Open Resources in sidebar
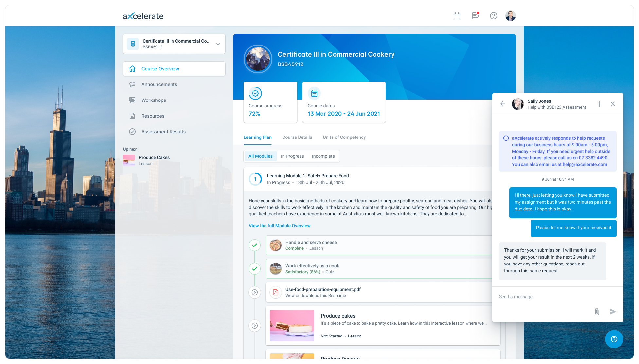 point(153,116)
